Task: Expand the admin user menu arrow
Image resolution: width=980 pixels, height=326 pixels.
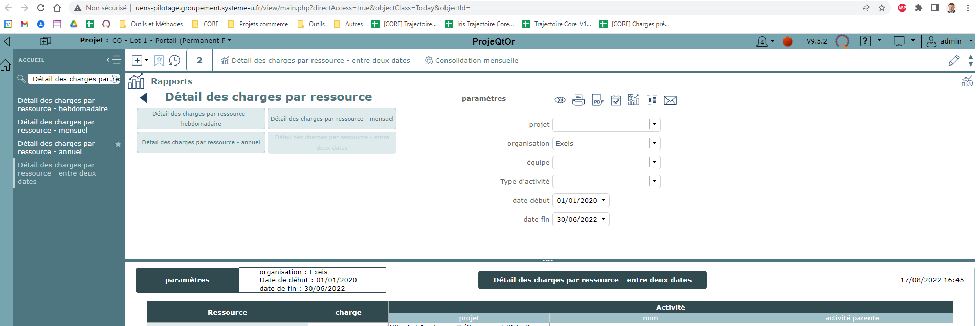Action: pos(971,41)
